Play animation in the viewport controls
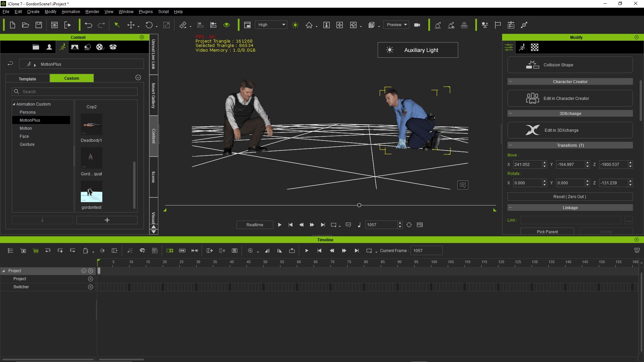Screen dimensions: 644x362 [x=280, y=225]
